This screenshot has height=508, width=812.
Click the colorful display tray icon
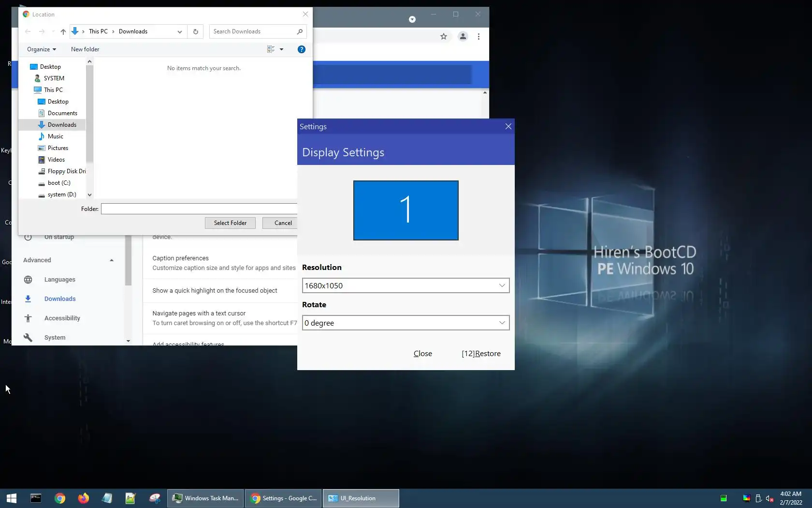[x=747, y=498]
